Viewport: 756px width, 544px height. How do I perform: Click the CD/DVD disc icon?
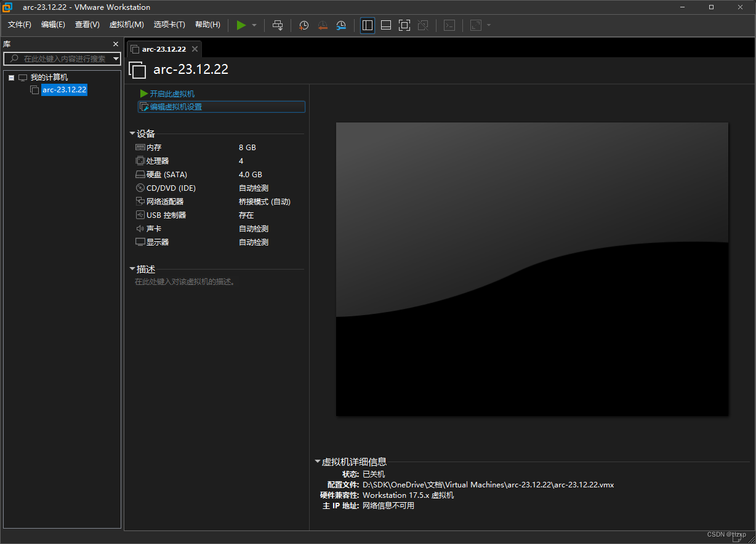140,188
